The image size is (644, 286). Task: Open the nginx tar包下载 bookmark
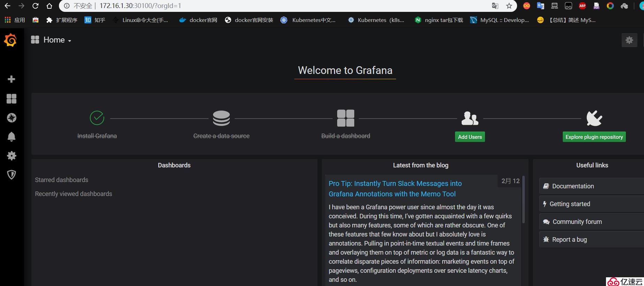click(439, 20)
